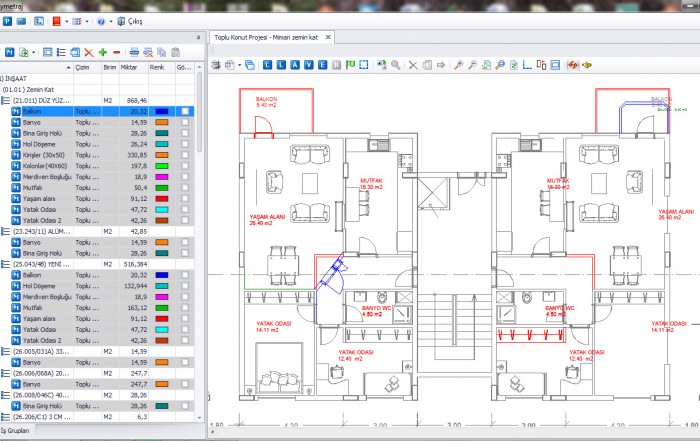The image size is (700, 441).
Task: Click the blue L button in drawing toolbar
Action: click(x=267, y=65)
